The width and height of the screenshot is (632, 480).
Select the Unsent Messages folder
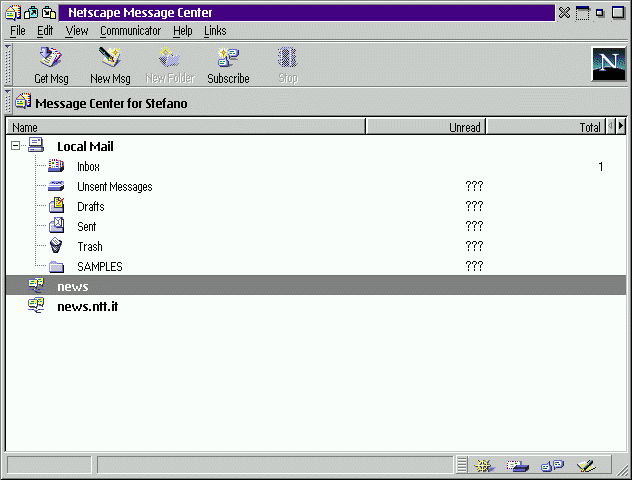(114, 187)
